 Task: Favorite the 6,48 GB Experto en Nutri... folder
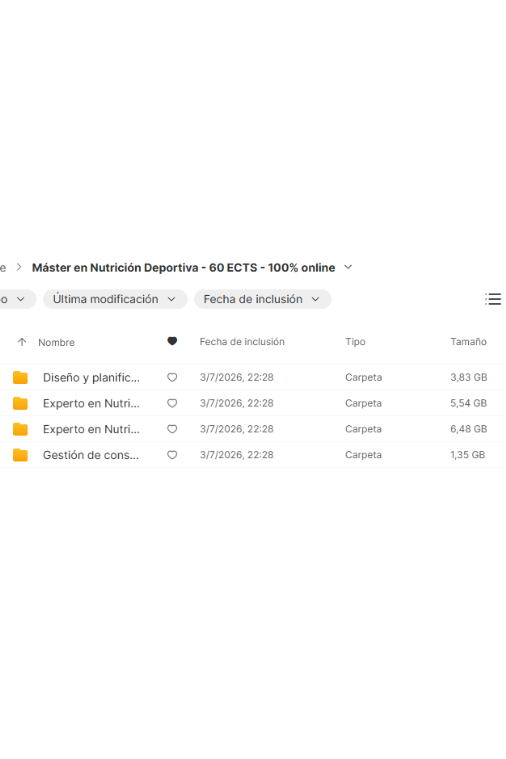[x=172, y=429]
